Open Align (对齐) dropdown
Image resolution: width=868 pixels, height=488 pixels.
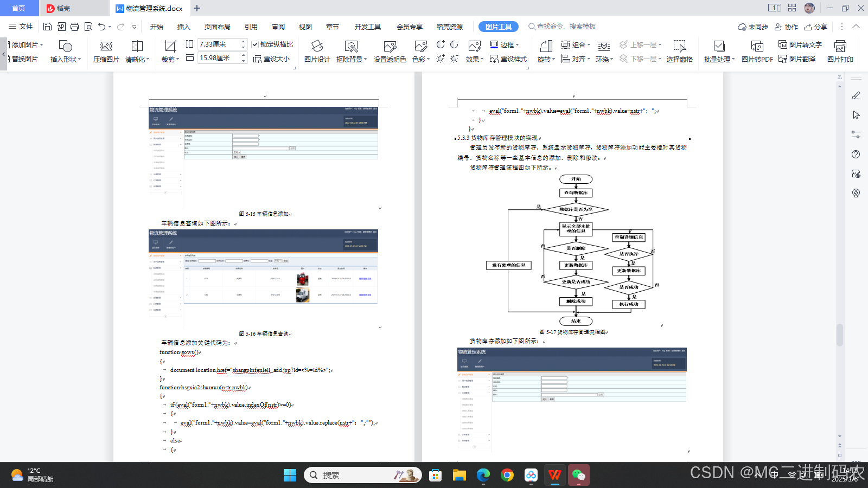pos(576,59)
